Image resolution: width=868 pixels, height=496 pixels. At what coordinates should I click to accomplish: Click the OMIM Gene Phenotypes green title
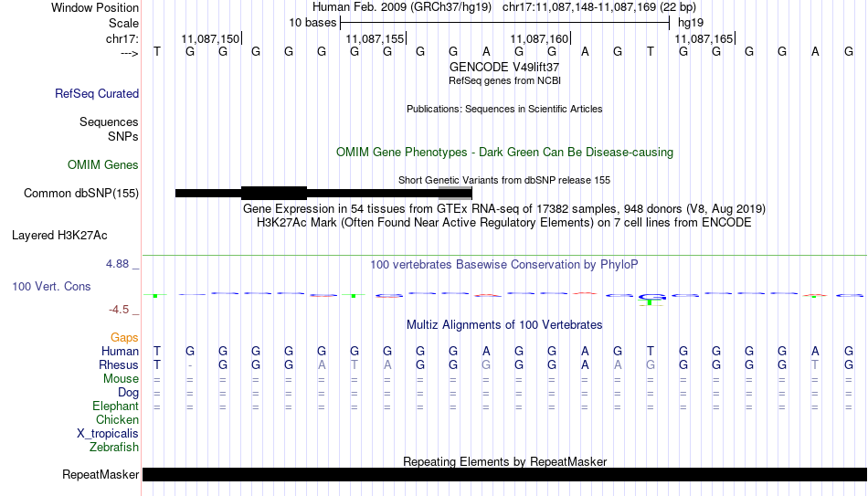click(x=504, y=153)
